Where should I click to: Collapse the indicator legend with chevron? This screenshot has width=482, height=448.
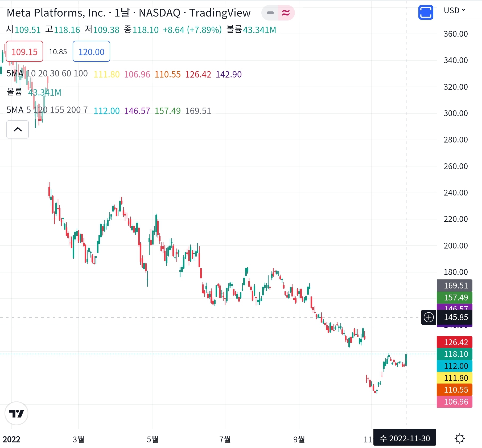click(18, 129)
